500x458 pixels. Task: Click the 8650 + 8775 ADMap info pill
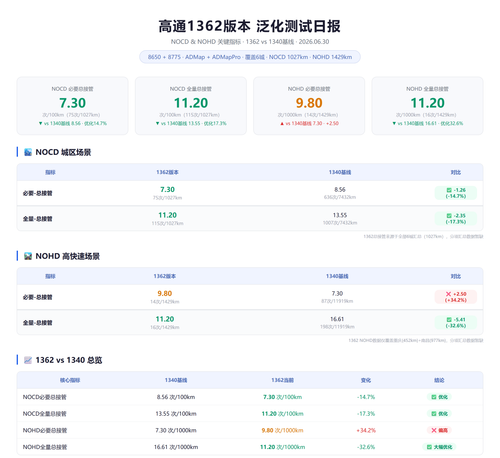tap(250, 57)
